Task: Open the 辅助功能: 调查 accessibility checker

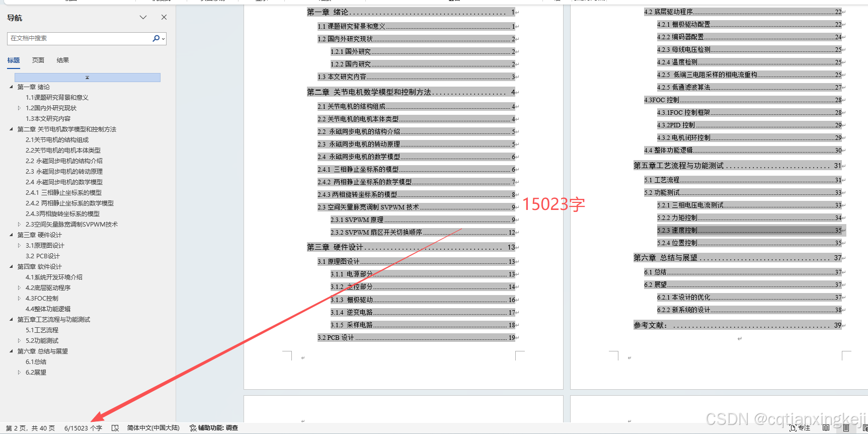Action: pos(214,428)
